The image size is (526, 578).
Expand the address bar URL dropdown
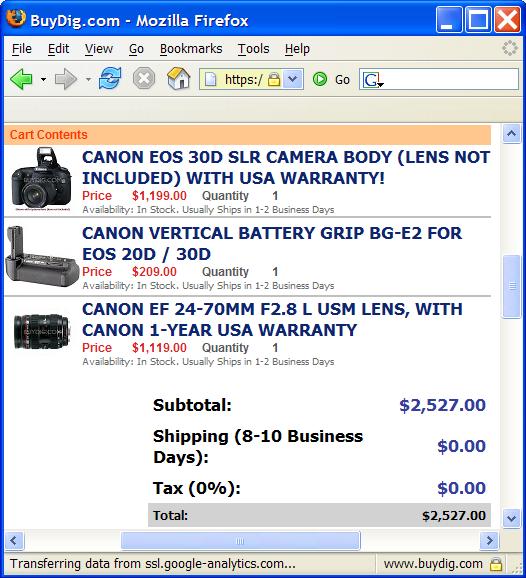293,79
